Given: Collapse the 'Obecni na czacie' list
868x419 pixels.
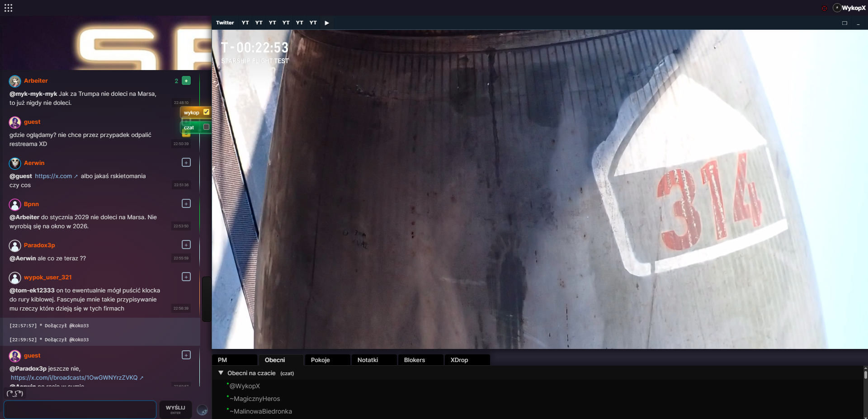Looking at the screenshot, I should [221, 373].
